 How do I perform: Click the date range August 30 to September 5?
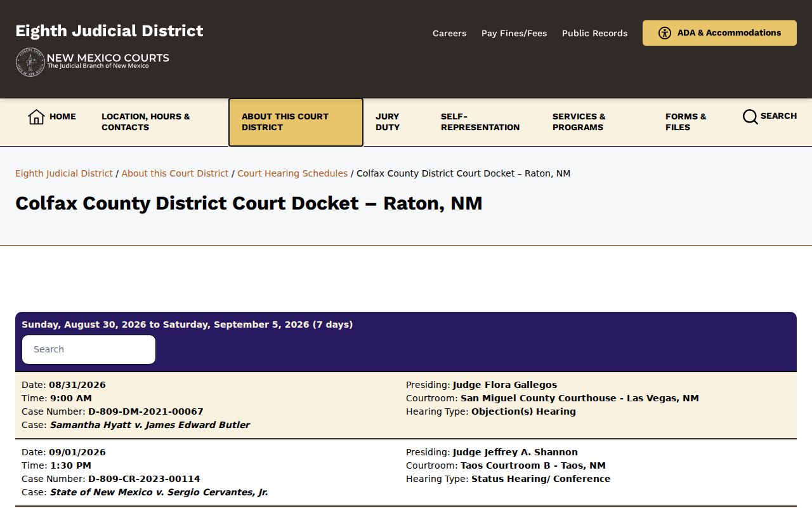coord(187,324)
